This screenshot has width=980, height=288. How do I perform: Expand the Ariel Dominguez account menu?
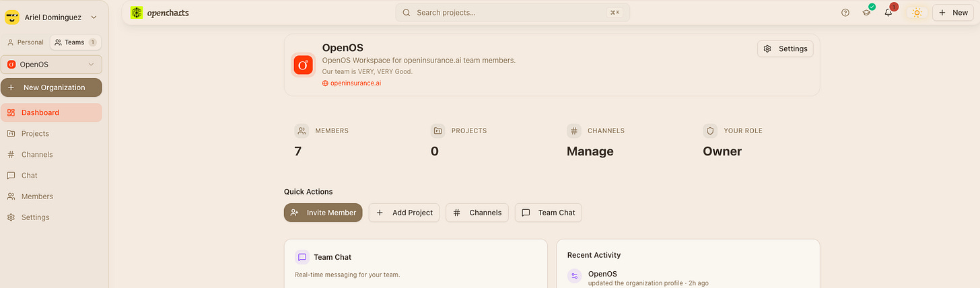pos(93,17)
